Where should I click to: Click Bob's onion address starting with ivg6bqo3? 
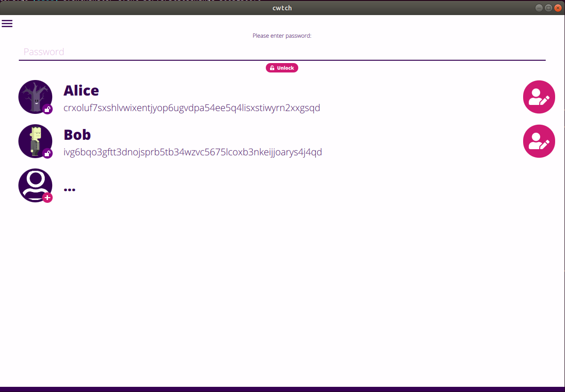[x=193, y=152]
